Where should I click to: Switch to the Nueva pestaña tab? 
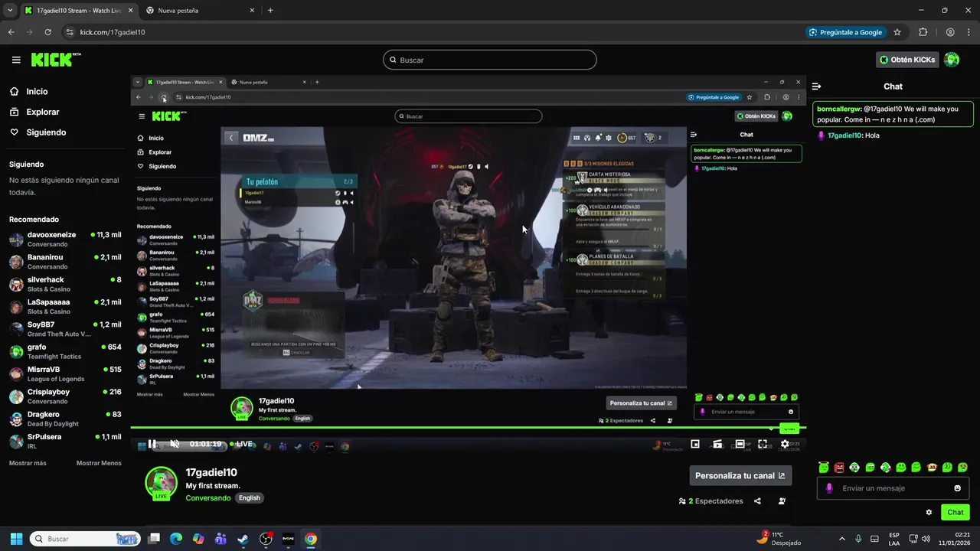coord(199,11)
